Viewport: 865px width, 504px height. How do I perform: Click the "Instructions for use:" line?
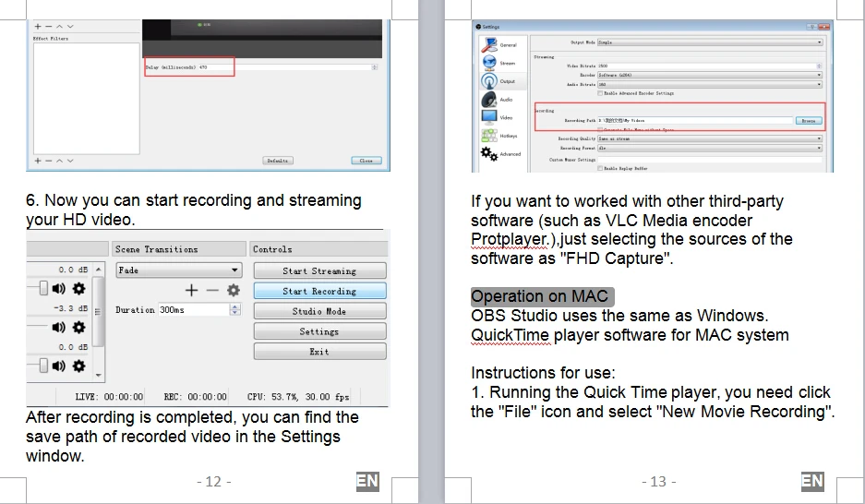pyautogui.click(x=543, y=373)
